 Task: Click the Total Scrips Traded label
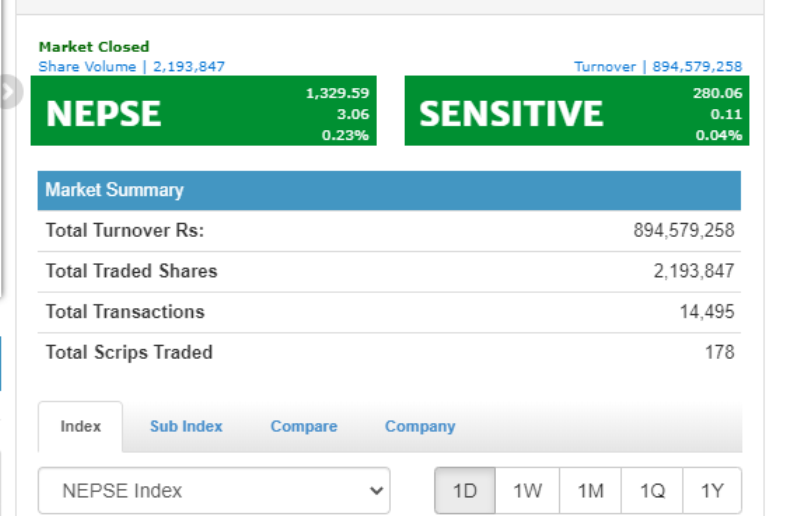[x=129, y=353]
